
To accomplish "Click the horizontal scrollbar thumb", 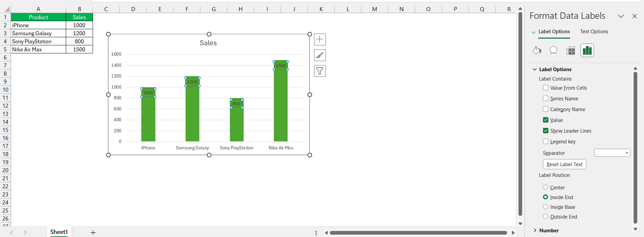I will [418, 233].
